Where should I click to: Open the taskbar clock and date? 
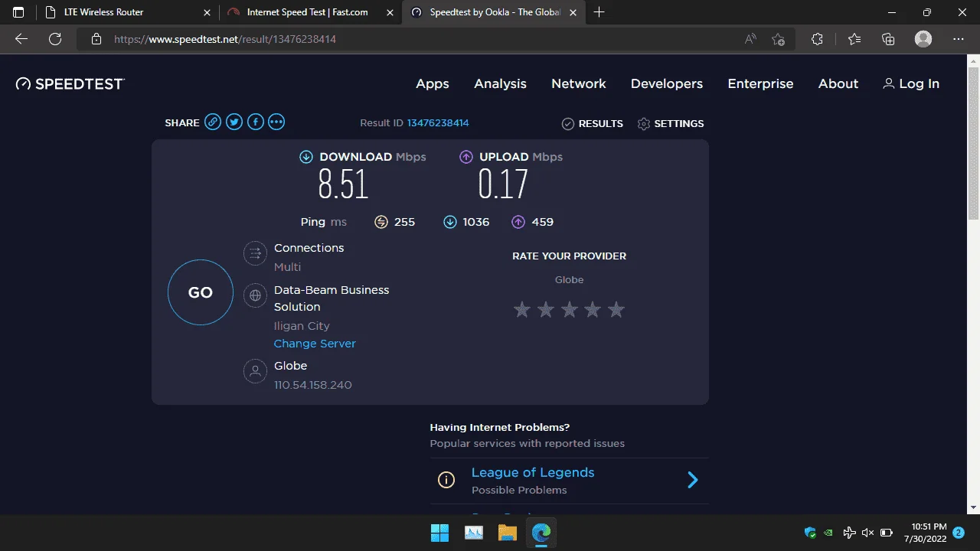tap(927, 533)
